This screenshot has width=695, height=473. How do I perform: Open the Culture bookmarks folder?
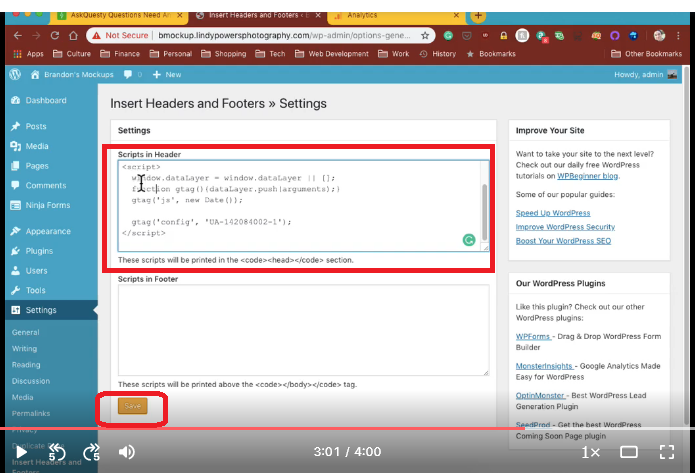(72, 54)
